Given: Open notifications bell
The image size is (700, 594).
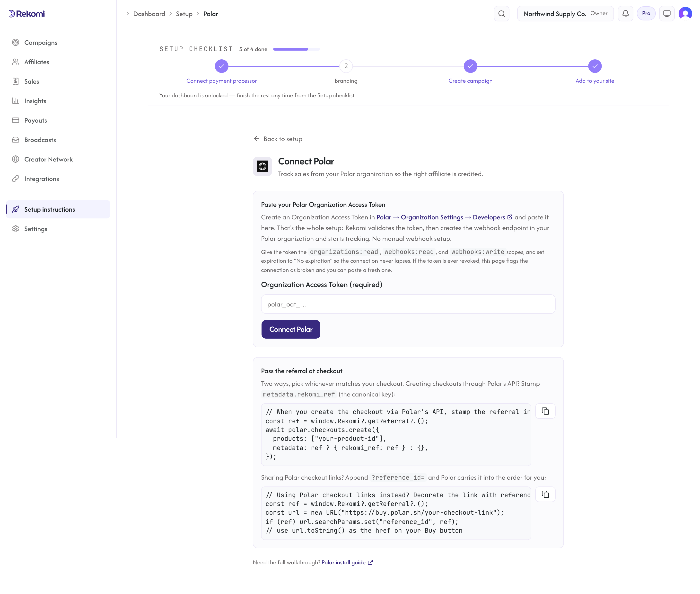Looking at the screenshot, I should coord(625,13).
